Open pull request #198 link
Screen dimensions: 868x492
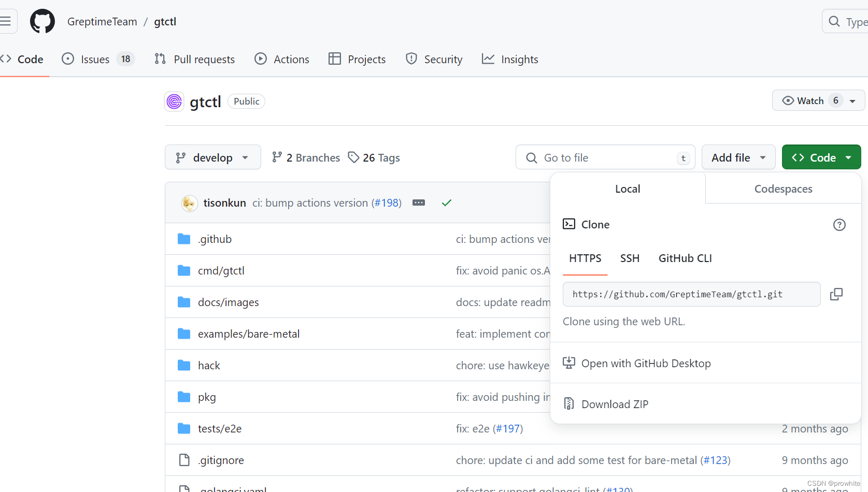click(x=387, y=203)
